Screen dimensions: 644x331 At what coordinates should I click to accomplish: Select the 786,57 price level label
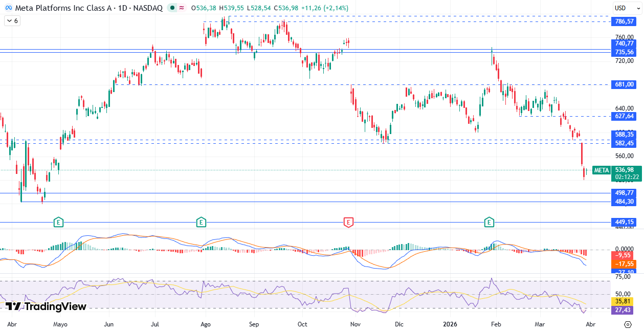(x=625, y=21)
